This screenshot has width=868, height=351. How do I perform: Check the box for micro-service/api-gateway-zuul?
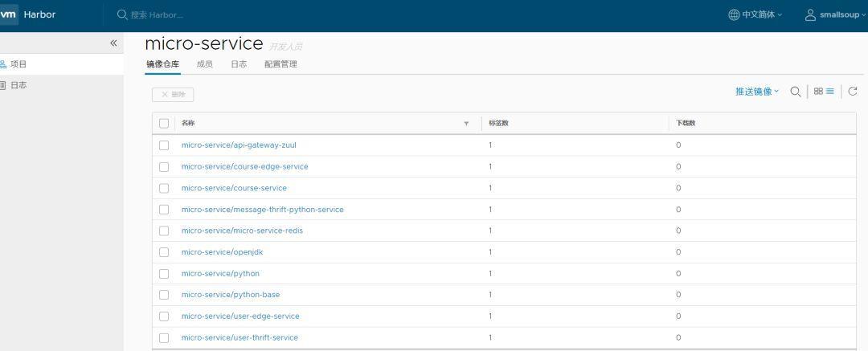164,145
